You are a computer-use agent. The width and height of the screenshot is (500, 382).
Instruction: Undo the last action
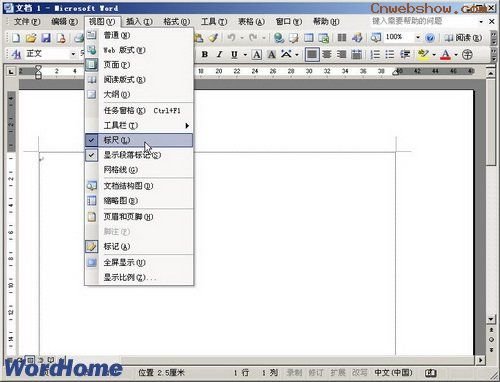pyautogui.click(x=231, y=38)
